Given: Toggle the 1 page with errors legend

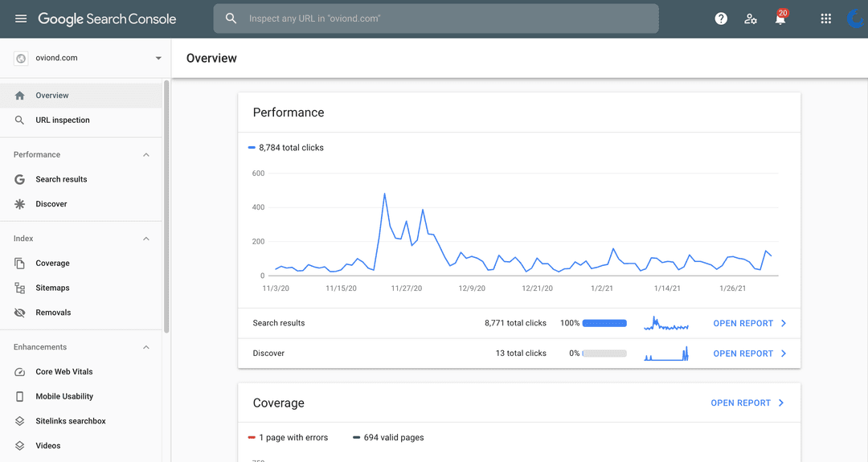Looking at the screenshot, I should tap(289, 438).
